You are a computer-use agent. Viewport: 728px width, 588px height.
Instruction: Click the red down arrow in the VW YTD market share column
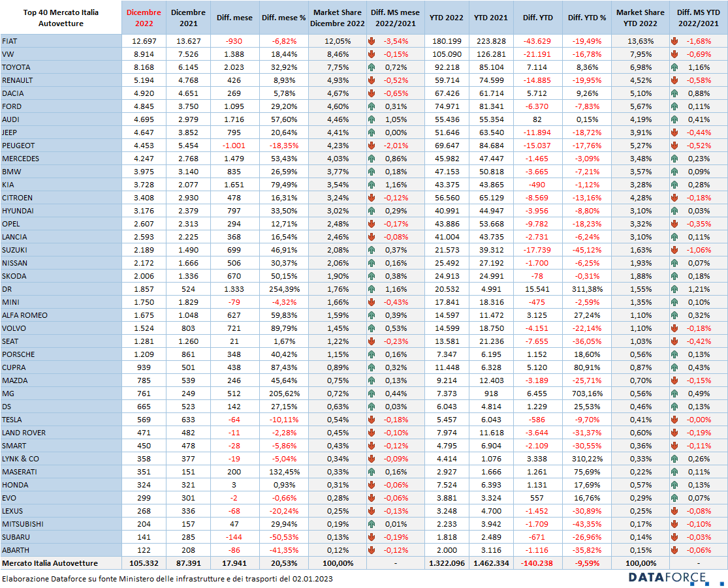674,54
